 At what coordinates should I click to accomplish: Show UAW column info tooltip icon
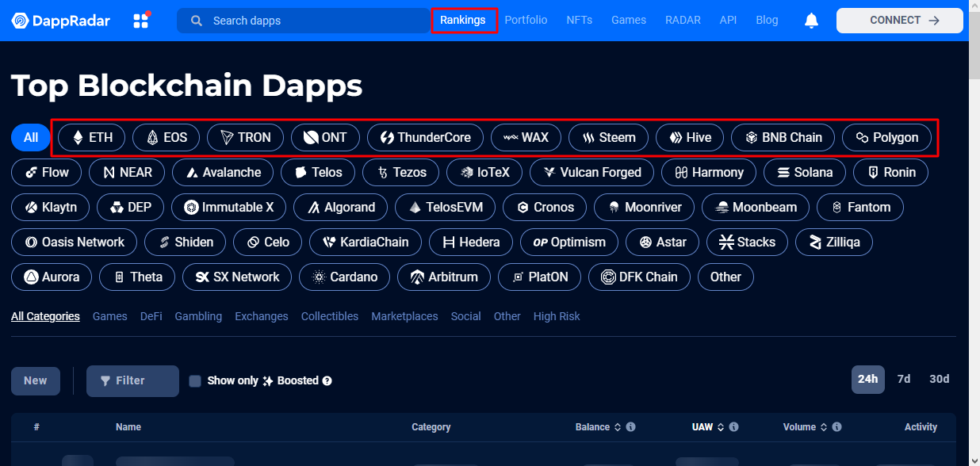point(734,427)
